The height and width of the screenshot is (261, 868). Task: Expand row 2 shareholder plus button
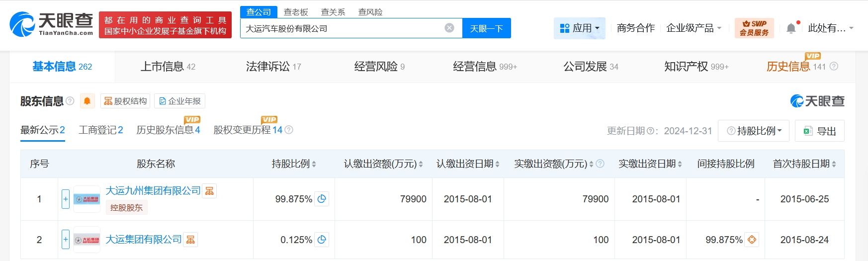pos(65,240)
